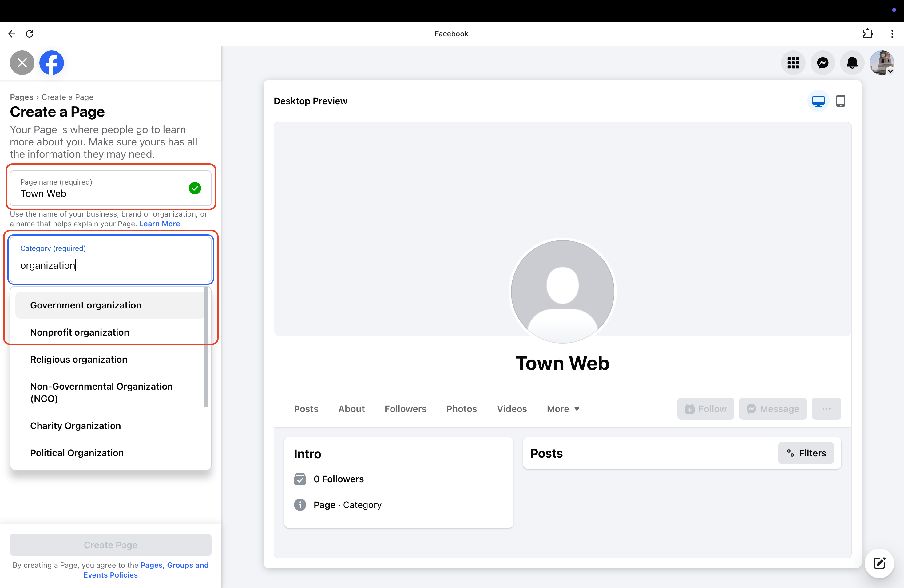
Task: Click the Desktop Preview heading
Action: click(310, 101)
